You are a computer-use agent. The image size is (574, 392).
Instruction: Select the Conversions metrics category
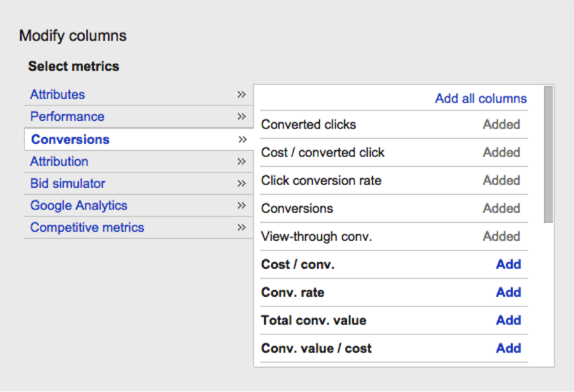click(70, 140)
